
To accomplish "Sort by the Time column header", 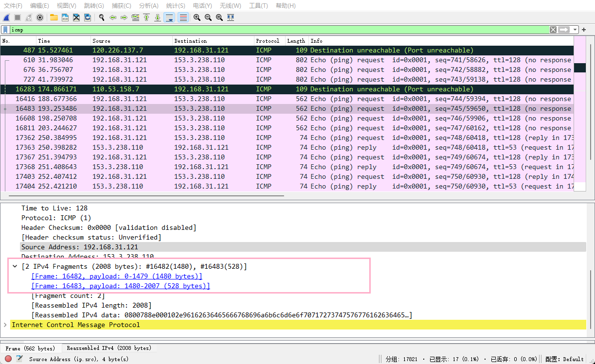I will click(x=63, y=41).
